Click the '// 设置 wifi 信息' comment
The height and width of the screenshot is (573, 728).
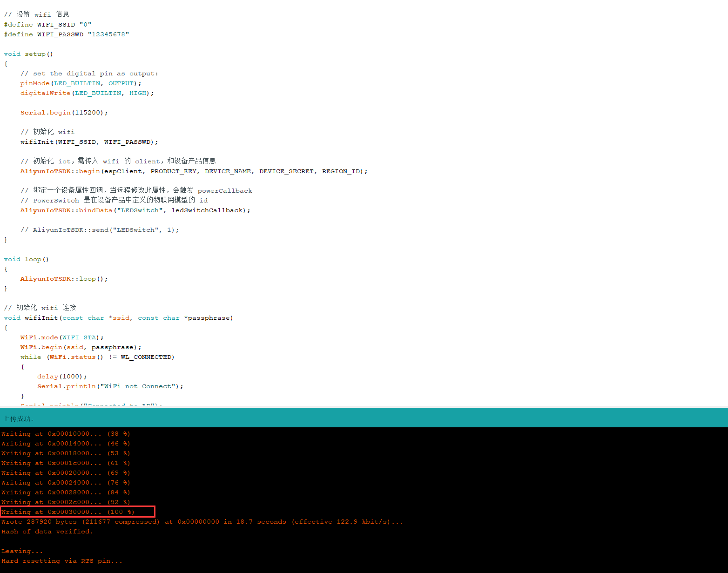point(37,14)
